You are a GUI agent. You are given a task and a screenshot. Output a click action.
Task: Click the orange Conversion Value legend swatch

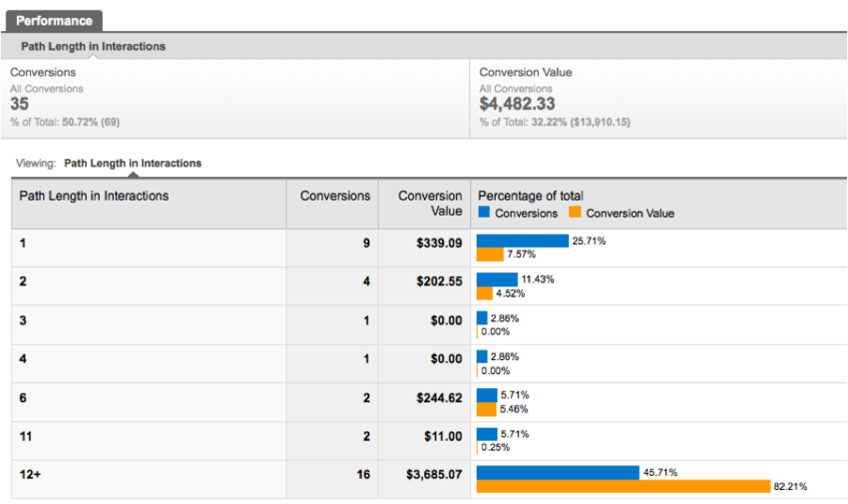(577, 213)
